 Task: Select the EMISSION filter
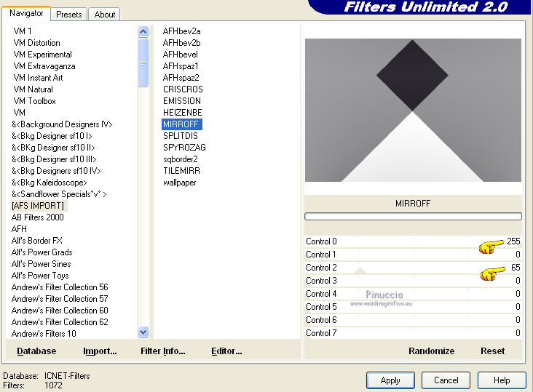click(x=182, y=101)
